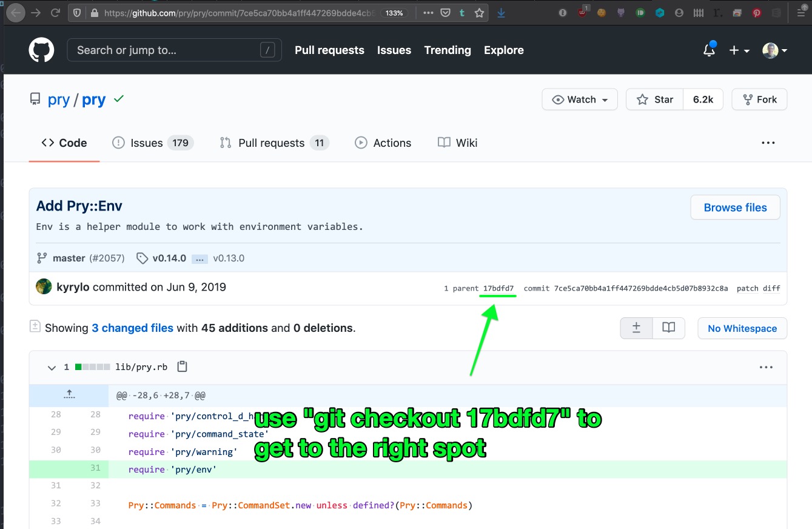Star the pry repository
Viewport: 812px width, 529px height.
(654, 99)
